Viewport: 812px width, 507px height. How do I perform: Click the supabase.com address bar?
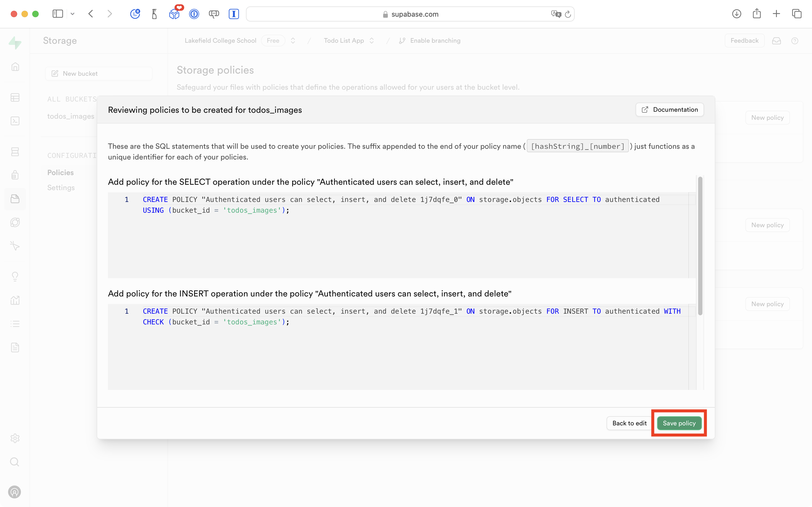[410, 14]
